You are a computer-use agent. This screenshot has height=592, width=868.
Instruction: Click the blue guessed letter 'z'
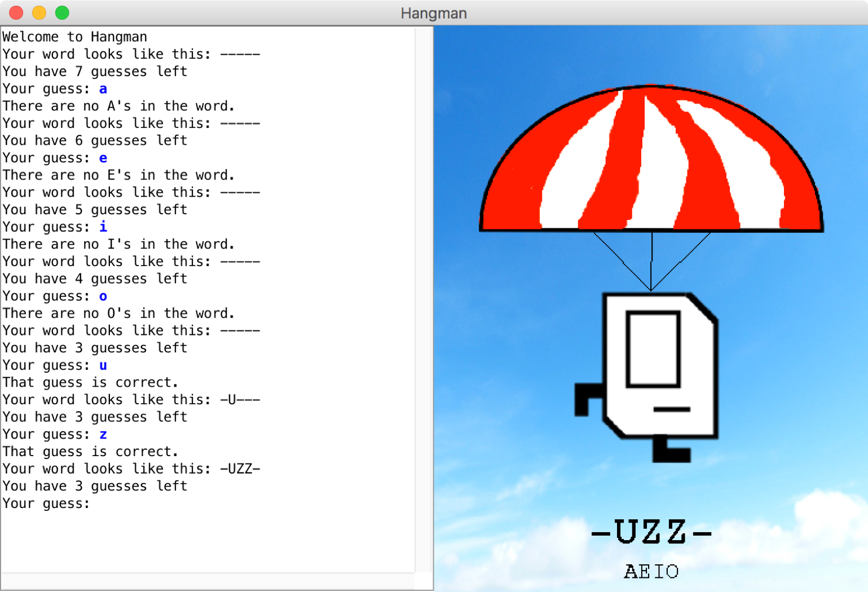[x=103, y=435]
